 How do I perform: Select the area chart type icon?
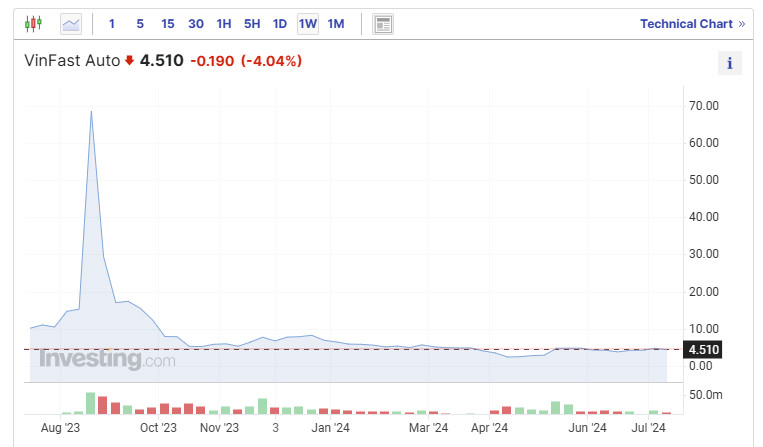(71, 24)
